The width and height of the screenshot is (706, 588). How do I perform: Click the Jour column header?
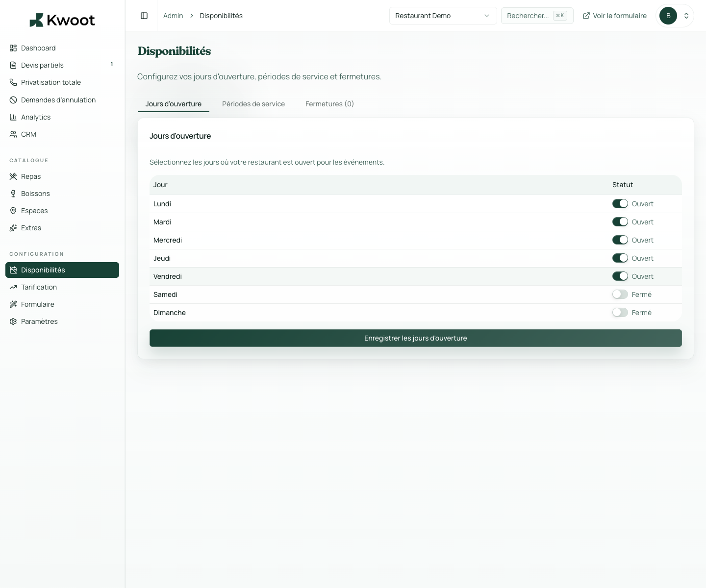pos(160,185)
